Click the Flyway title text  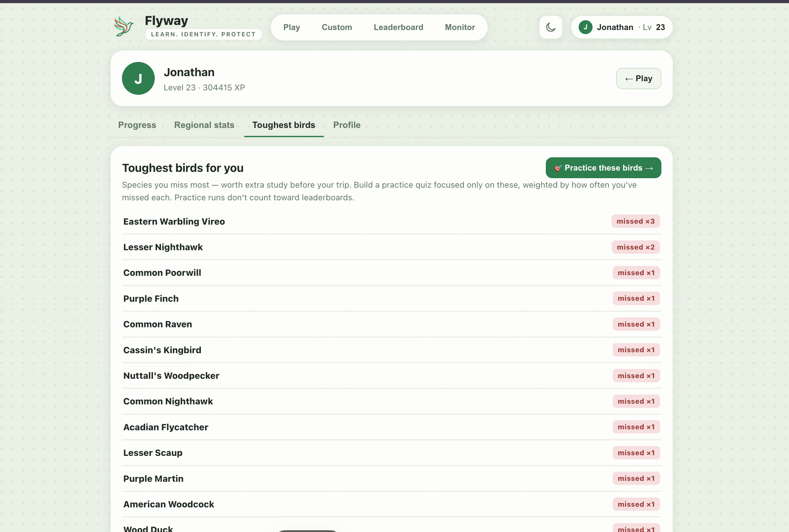point(166,21)
